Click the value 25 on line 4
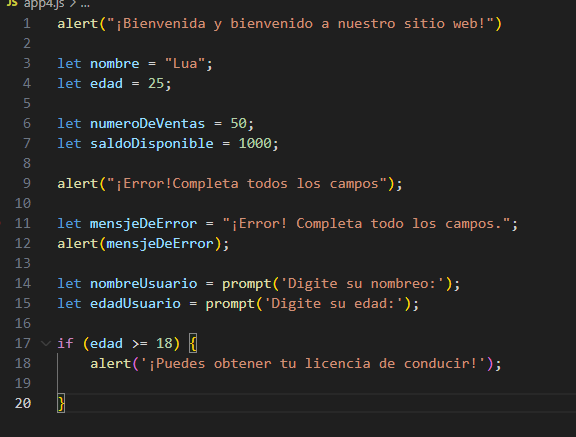Screen dimensions: 576x437 156,84
